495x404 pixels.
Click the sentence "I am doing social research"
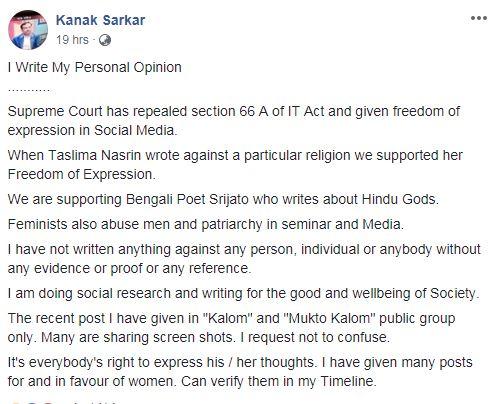(244, 293)
